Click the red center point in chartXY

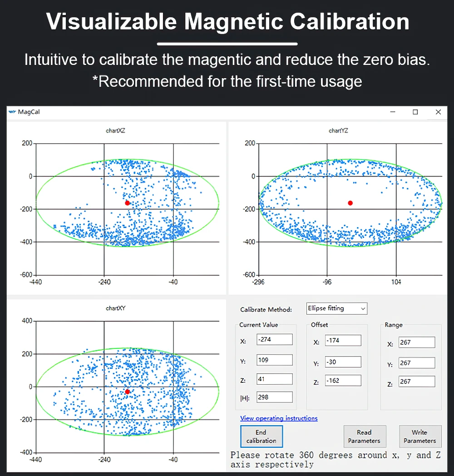tap(127, 392)
